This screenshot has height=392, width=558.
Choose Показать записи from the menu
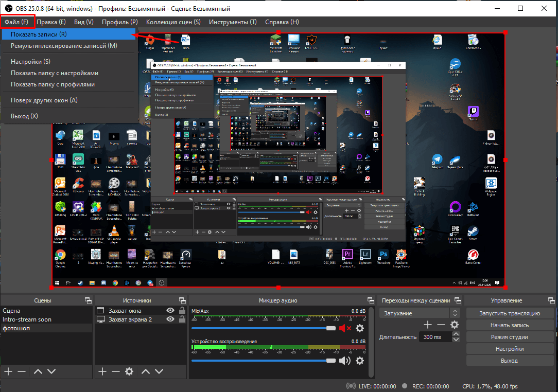(x=69, y=34)
